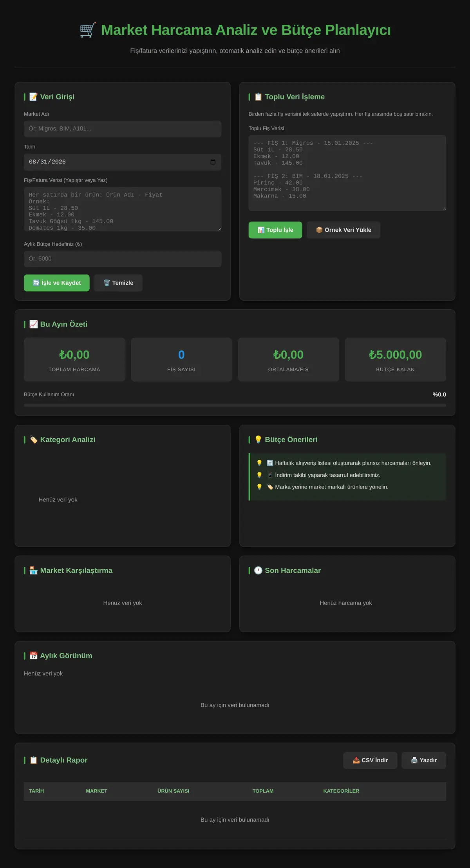The image size is (470, 868).
Task: Click the TARİH column header
Action: 36,791
